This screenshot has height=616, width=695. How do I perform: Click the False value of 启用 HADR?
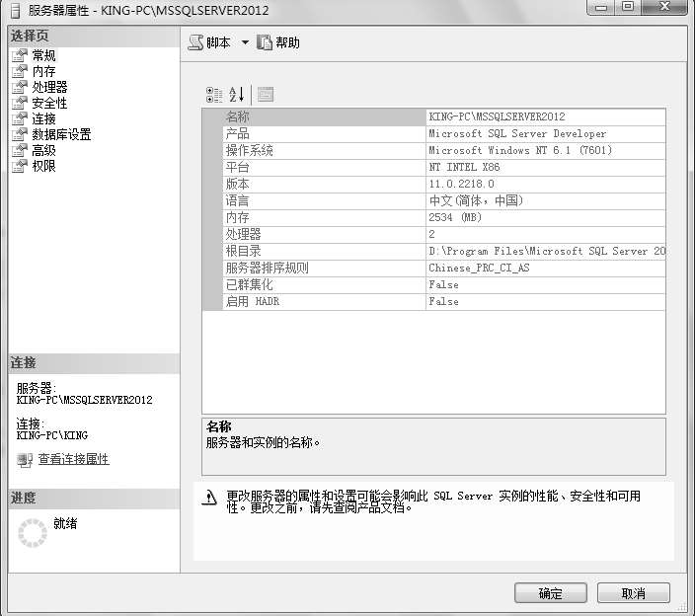(x=443, y=302)
